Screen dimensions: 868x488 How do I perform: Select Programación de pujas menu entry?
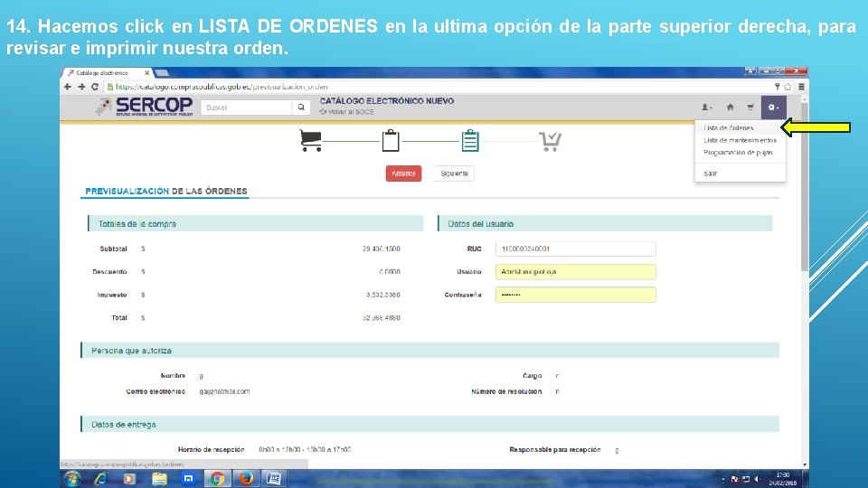click(738, 152)
